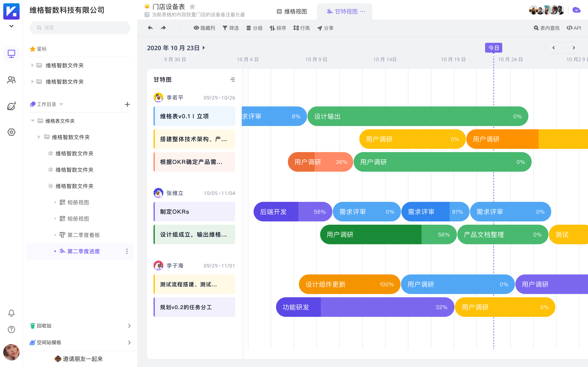Go to next timeline period arrow
The height and width of the screenshot is (367, 588).
tap(574, 48)
